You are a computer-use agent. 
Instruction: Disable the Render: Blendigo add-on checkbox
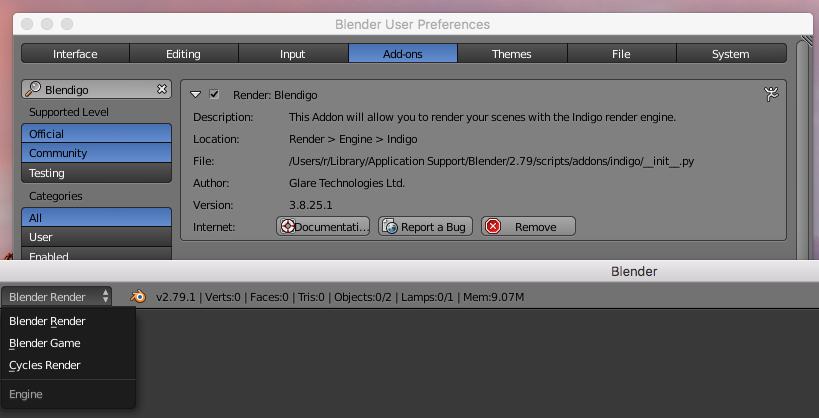214,95
